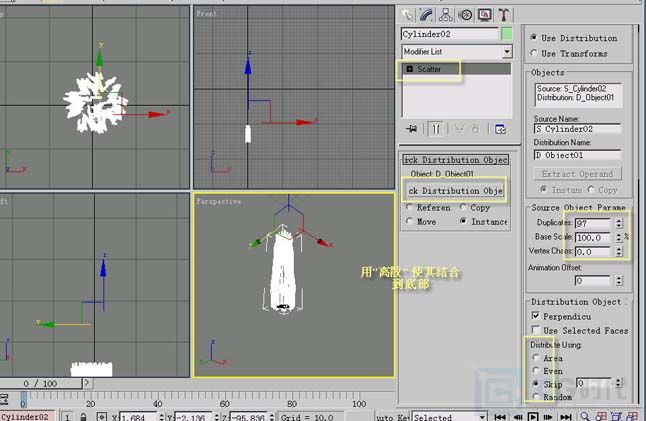Click the object color swatch
The width and height of the screenshot is (646, 421).
pyautogui.click(x=507, y=34)
